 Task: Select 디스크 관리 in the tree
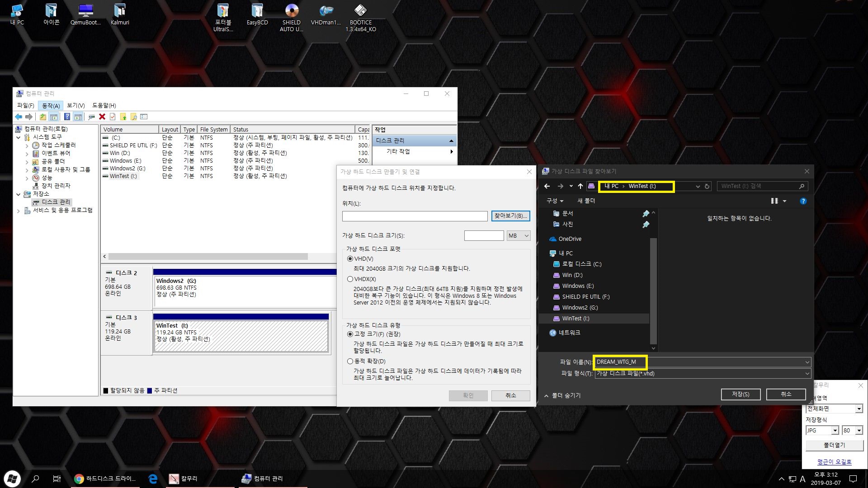pos(56,202)
